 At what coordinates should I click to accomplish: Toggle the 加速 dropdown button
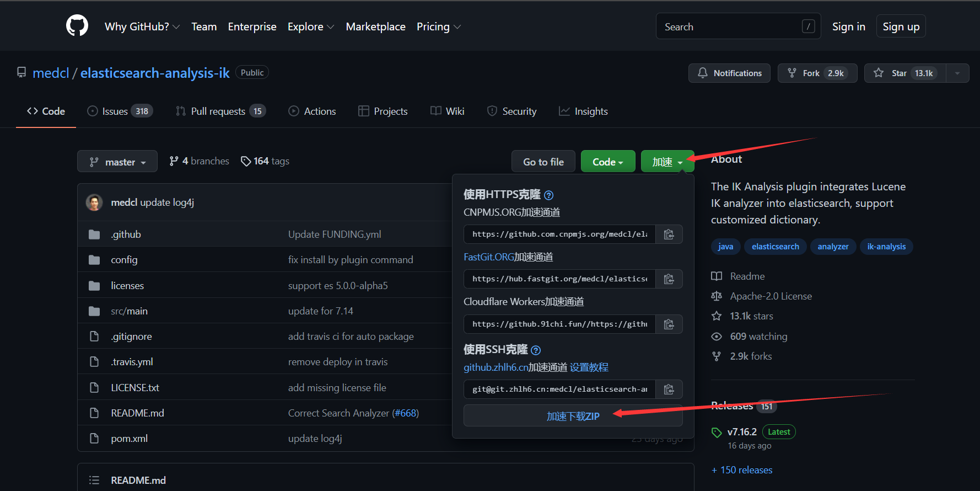click(x=667, y=162)
